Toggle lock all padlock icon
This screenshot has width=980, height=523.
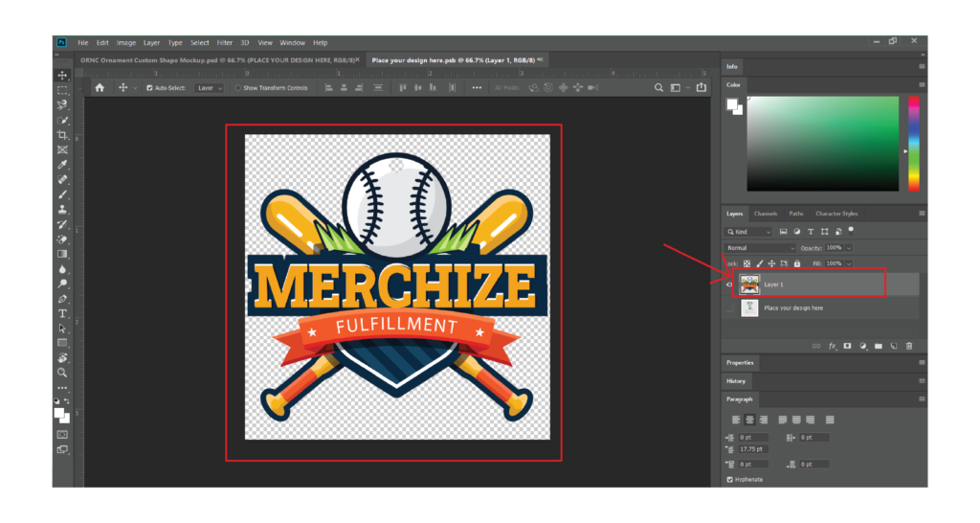(x=797, y=264)
